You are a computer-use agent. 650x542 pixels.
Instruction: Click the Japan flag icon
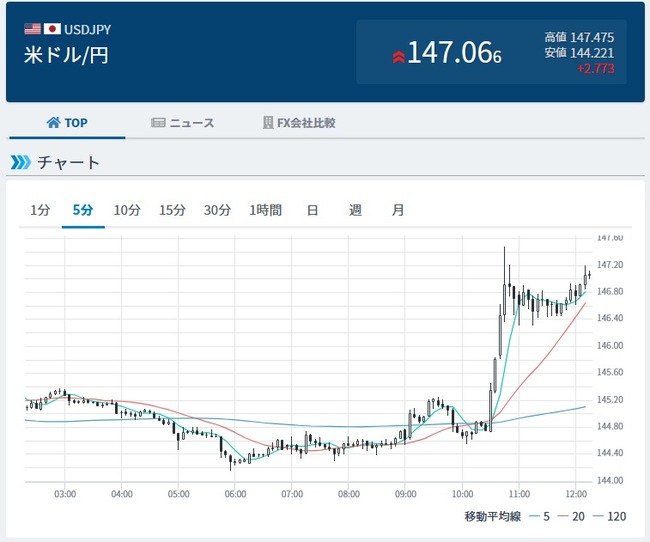52,29
